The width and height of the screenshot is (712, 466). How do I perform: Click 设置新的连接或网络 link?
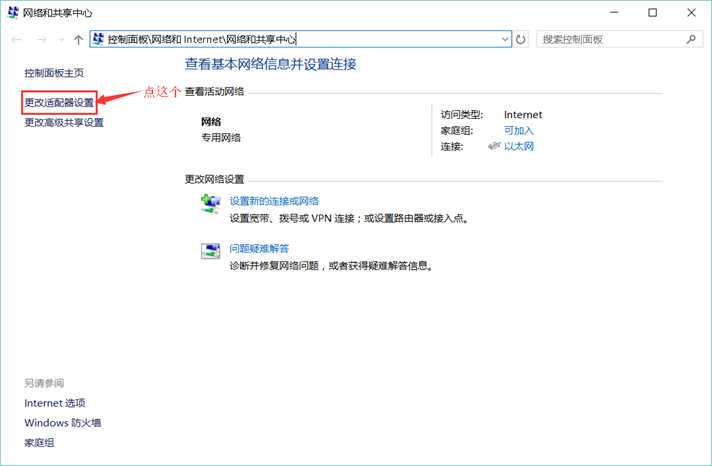pos(274,201)
